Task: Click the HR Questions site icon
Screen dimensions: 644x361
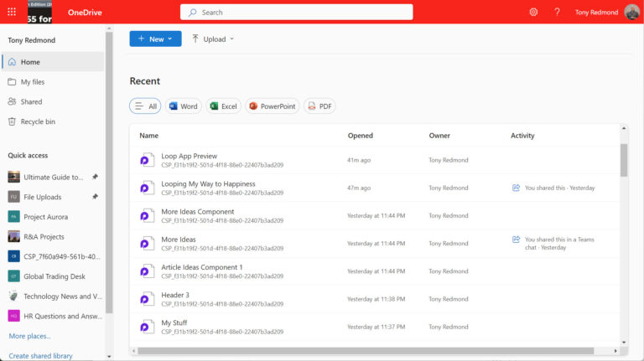Action: pyautogui.click(x=13, y=316)
